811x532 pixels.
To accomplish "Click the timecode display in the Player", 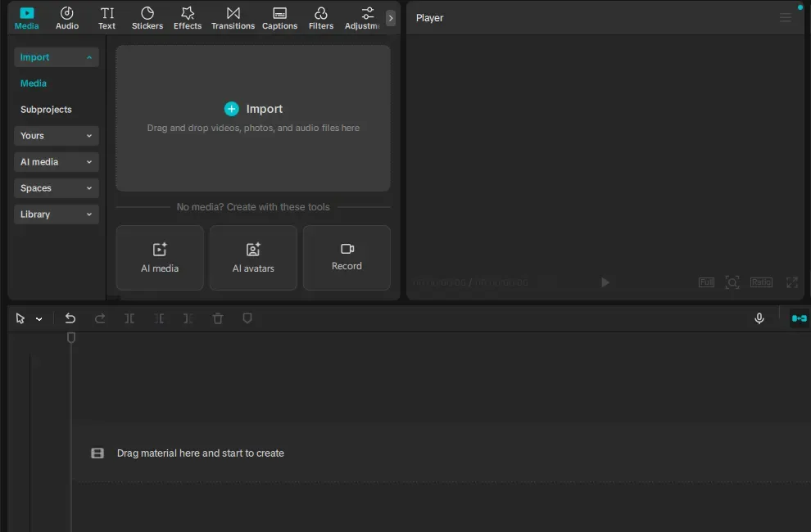I will pyautogui.click(x=470, y=282).
